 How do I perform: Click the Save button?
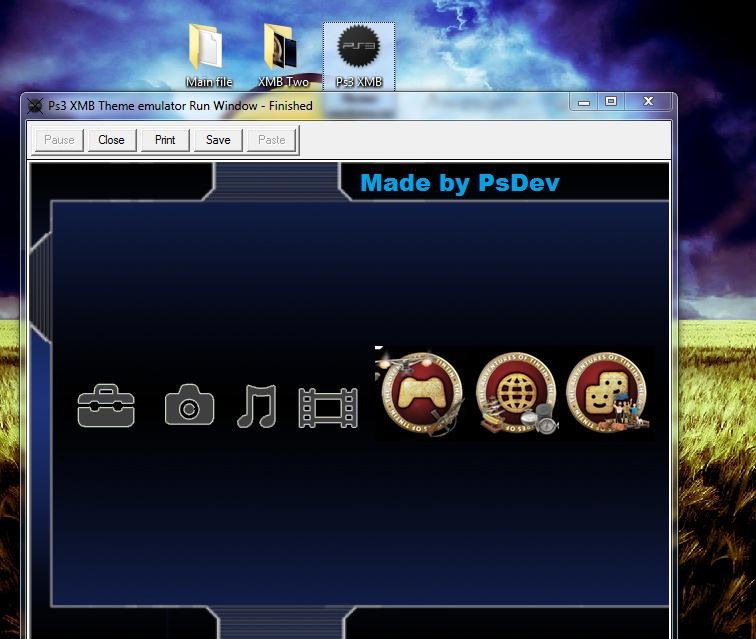218,140
